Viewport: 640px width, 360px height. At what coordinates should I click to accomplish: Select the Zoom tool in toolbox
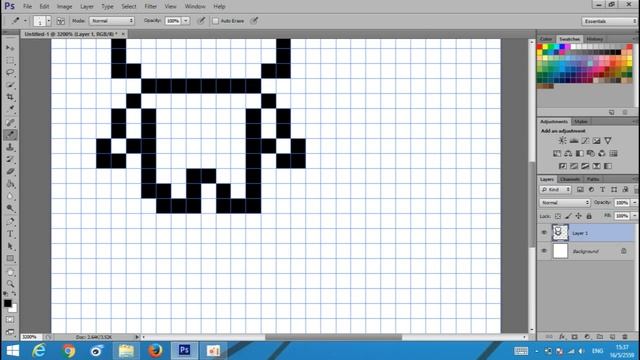tap(10, 284)
